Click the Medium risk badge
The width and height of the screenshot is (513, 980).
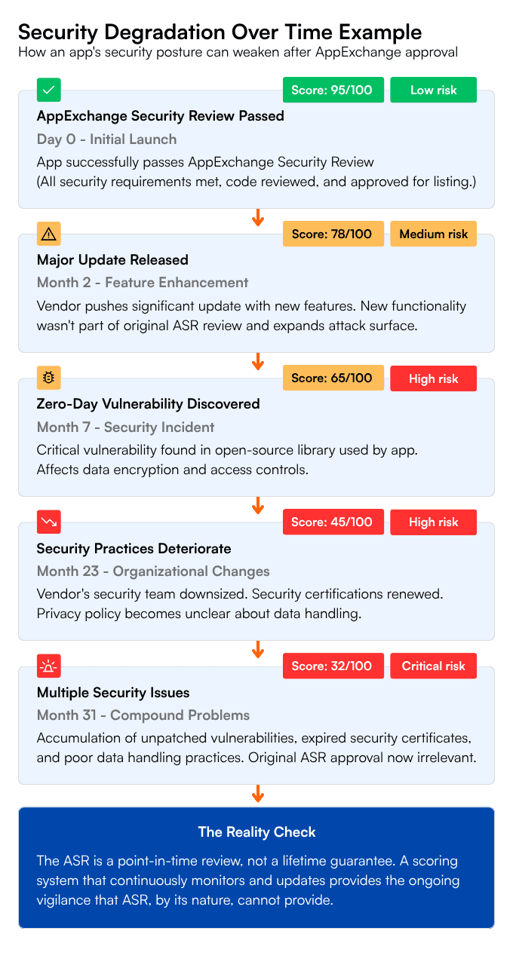tap(433, 234)
